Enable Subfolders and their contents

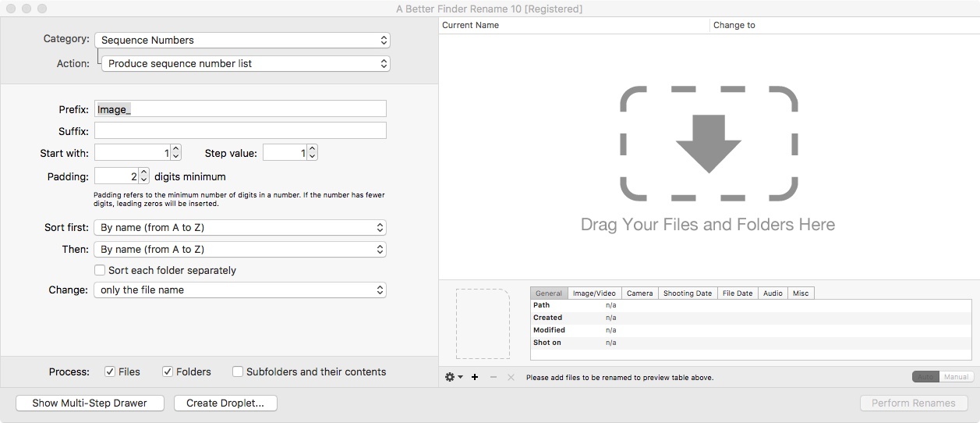(238, 371)
